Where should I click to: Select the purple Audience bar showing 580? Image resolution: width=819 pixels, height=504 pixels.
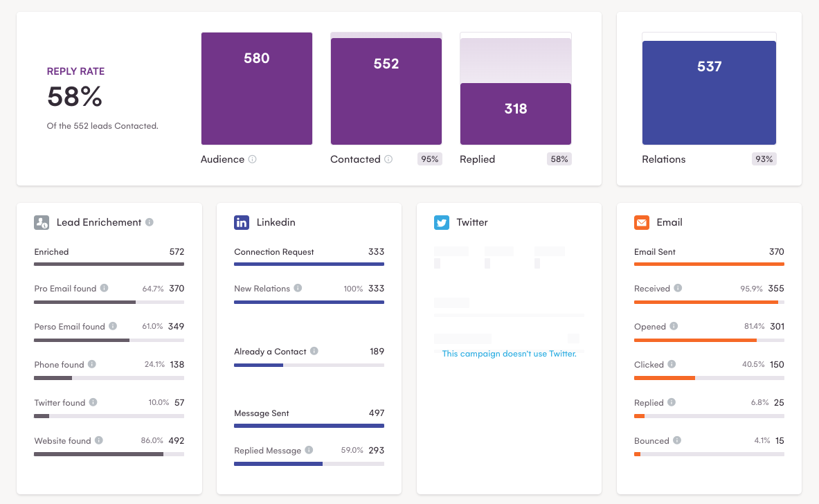click(x=256, y=88)
